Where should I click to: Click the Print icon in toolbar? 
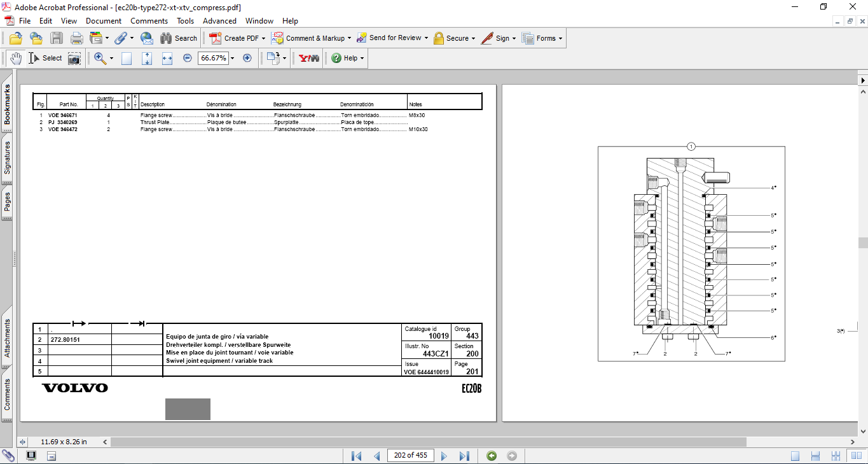[x=77, y=38]
